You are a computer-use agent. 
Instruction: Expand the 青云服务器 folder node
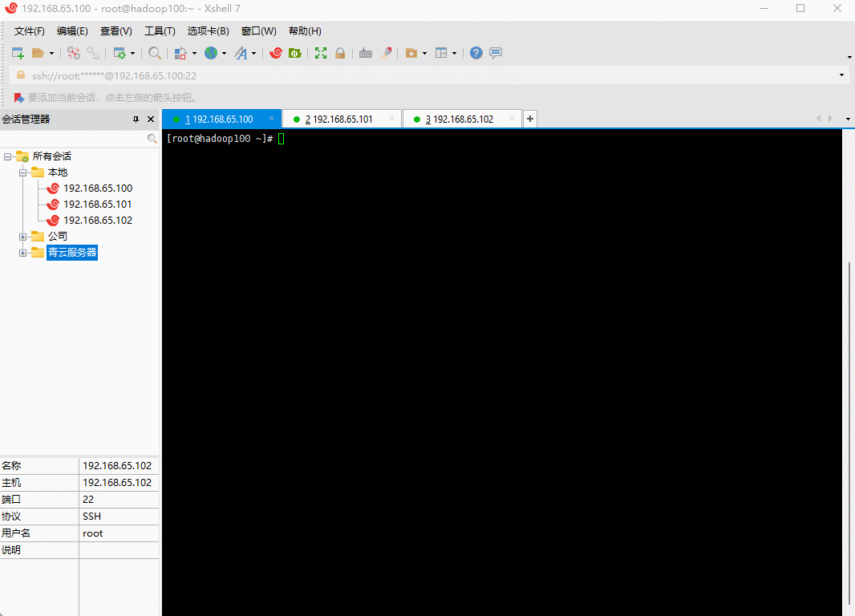[23, 253]
